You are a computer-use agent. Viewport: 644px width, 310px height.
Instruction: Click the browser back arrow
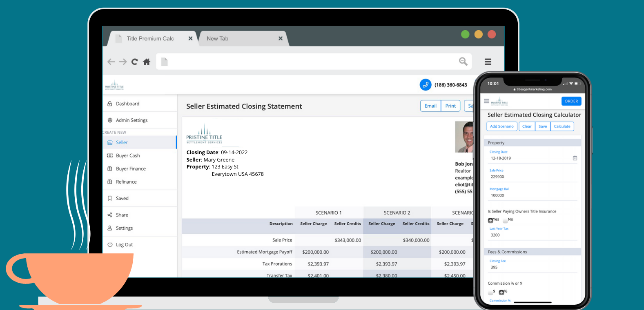coord(111,62)
